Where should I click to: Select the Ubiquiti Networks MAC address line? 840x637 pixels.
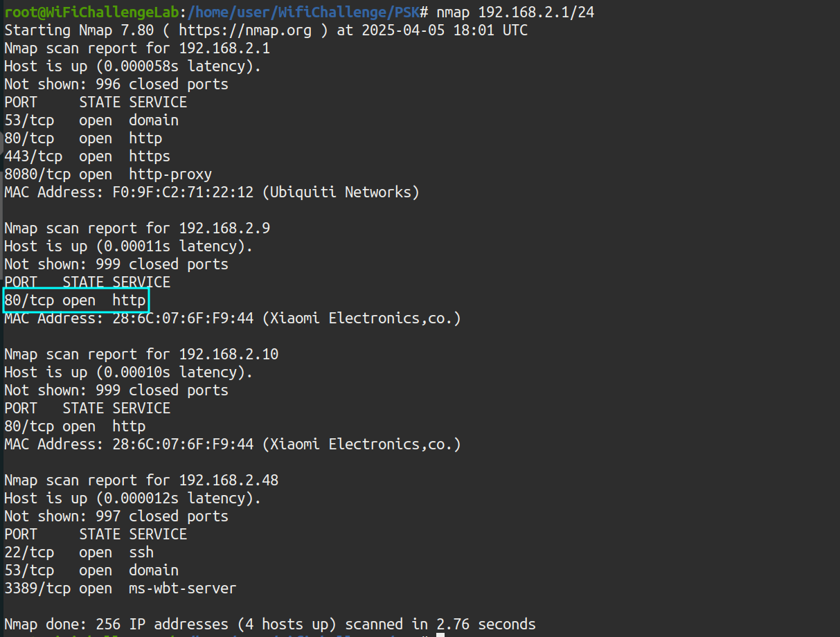pyautogui.click(x=211, y=192)
